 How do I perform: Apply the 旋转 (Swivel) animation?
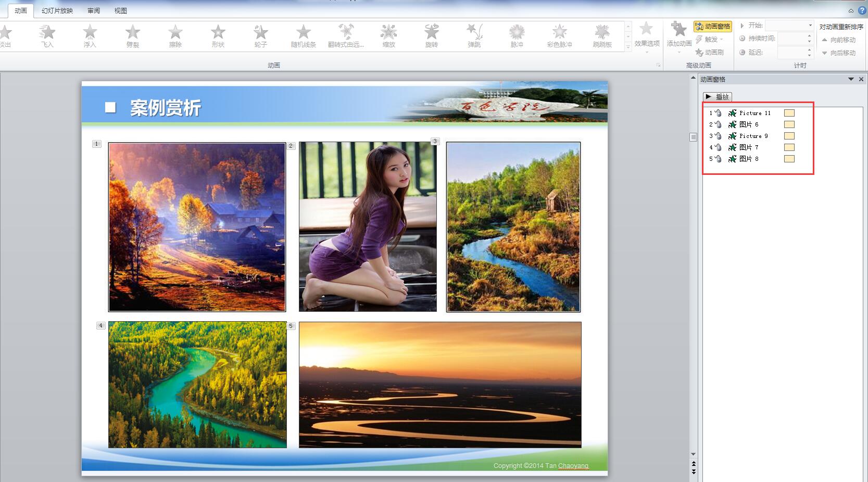pos(432,36)
